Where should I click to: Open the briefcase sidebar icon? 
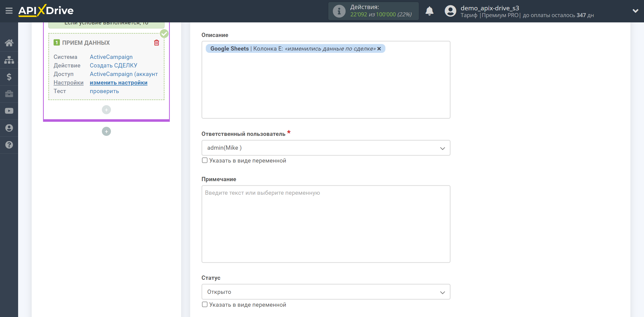9,94
